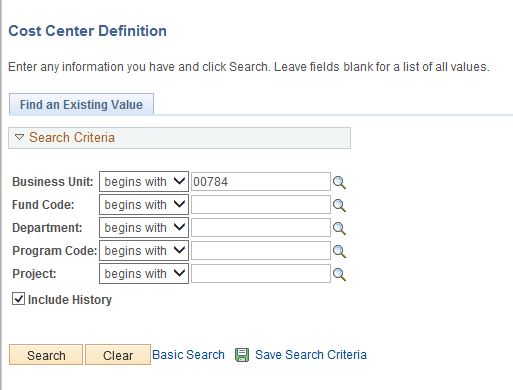This screenshot has height=390, width=513.
Task: Click the Cost Center Definition heading
Action: (87, 31)
